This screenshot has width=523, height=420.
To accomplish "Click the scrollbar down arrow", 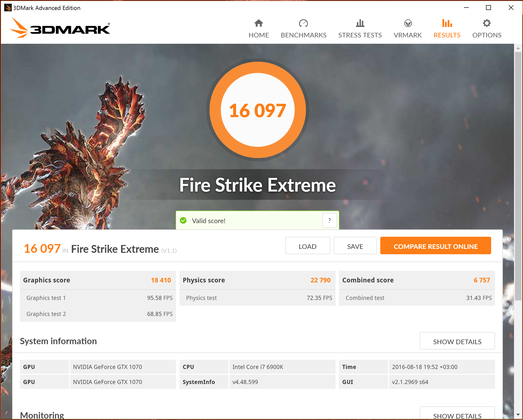I will [518, 414].
